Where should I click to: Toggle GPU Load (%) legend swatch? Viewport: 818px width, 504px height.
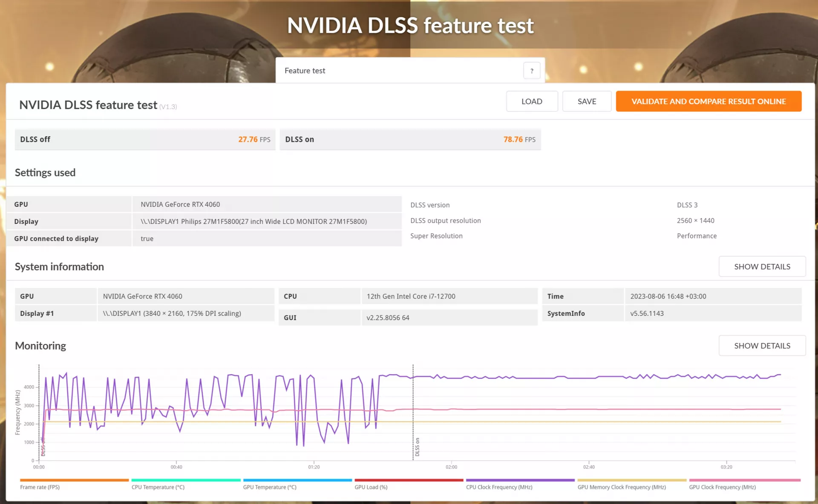pos(409,480)
